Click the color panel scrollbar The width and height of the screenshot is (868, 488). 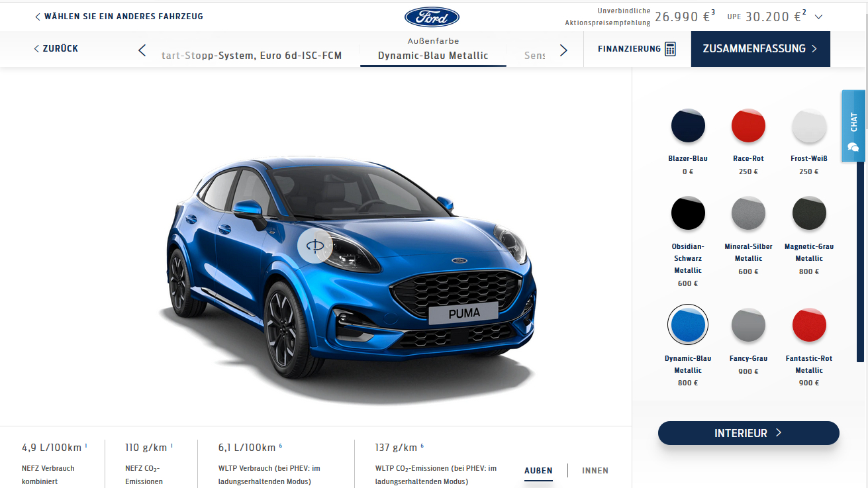(860, 262)
